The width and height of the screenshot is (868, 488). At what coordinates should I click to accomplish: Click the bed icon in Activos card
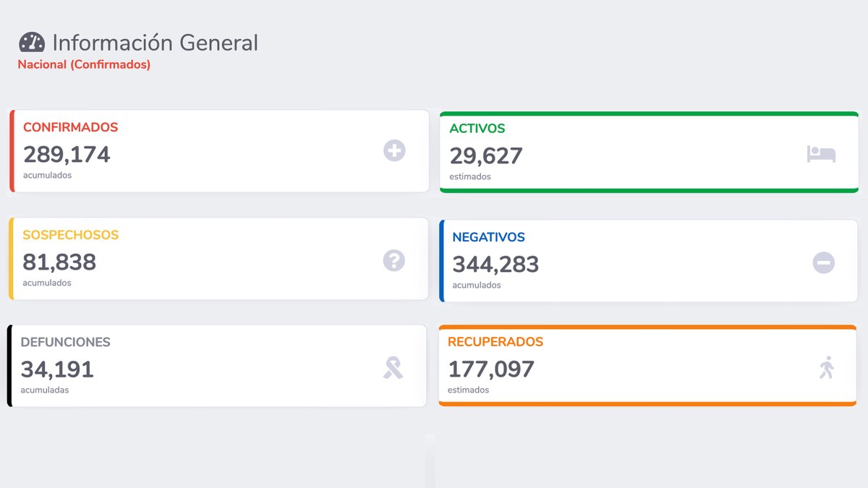[821, 154]
